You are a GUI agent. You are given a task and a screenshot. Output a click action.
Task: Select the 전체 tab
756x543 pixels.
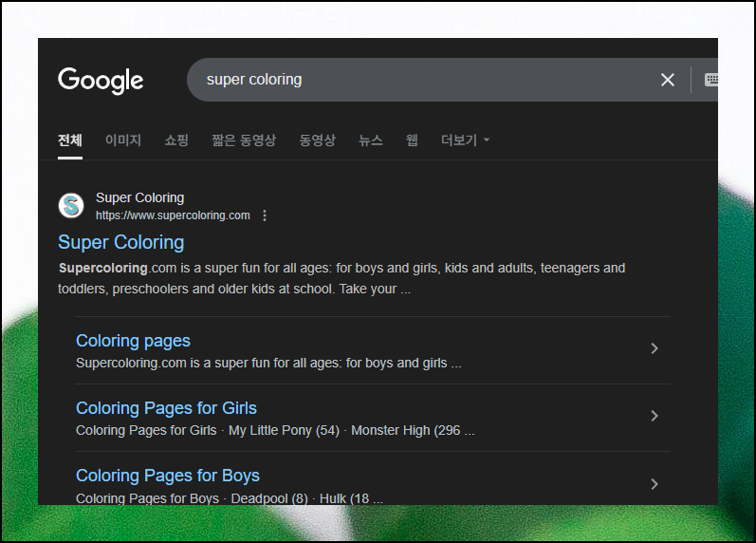click(70, 140)
